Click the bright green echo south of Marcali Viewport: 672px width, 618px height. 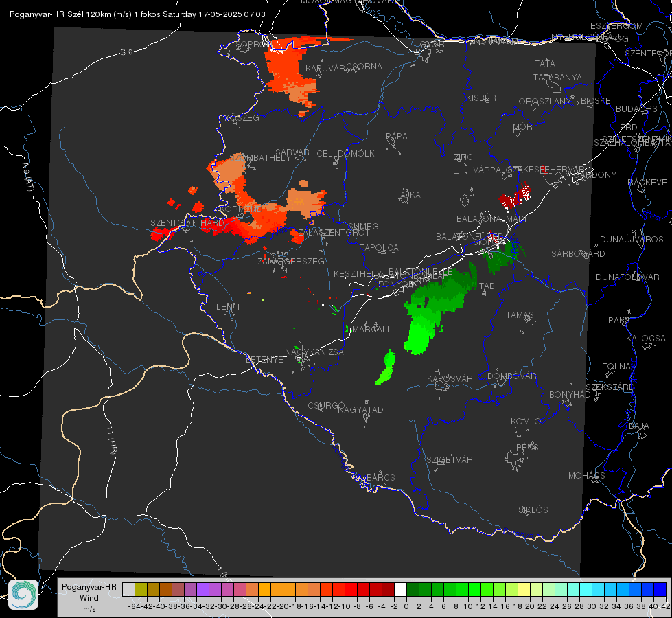386,368
